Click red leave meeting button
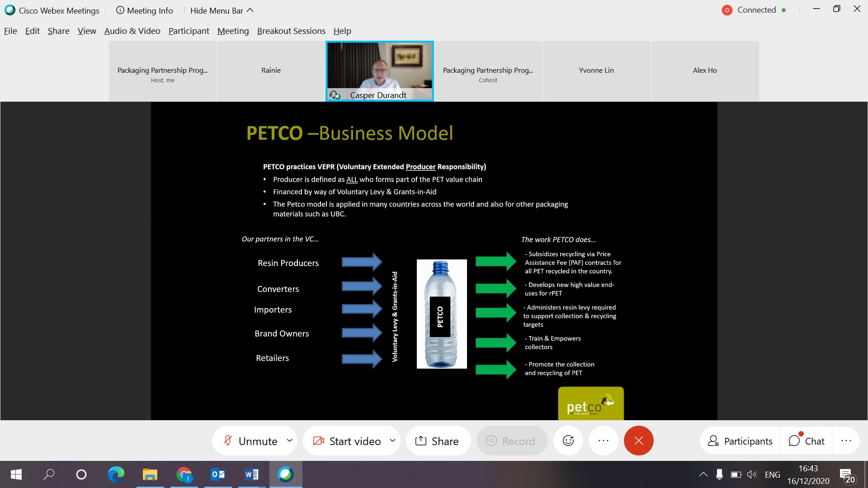Viewport: 868px width, 488px height. (639, 441)
